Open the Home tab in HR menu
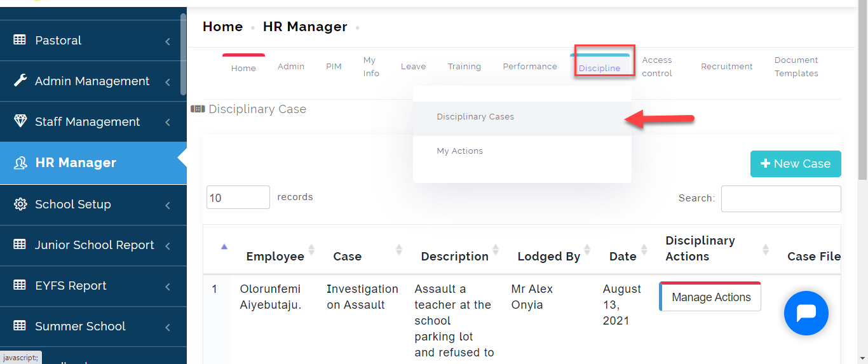 [x=243, y=68]
